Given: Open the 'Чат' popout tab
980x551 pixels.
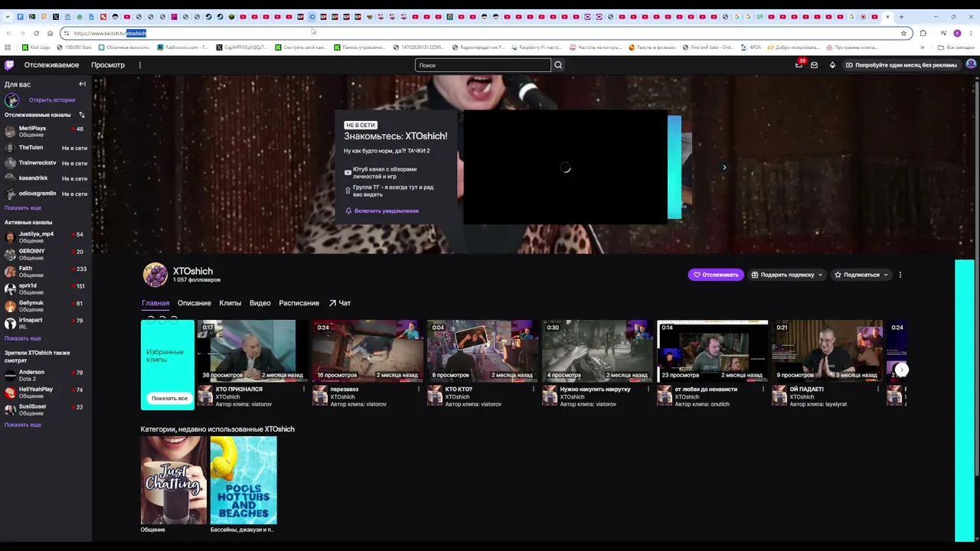Looking at the screenshot, I should click(x=339, y=303).
